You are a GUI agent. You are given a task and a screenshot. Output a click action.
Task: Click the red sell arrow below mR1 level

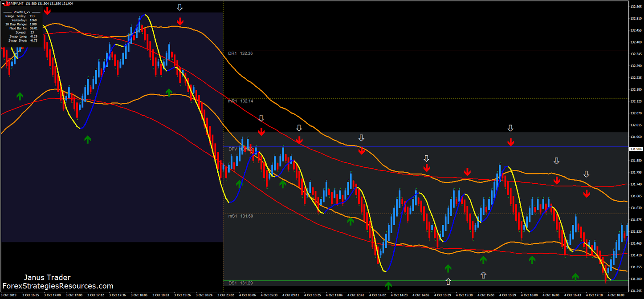point(261,131)
